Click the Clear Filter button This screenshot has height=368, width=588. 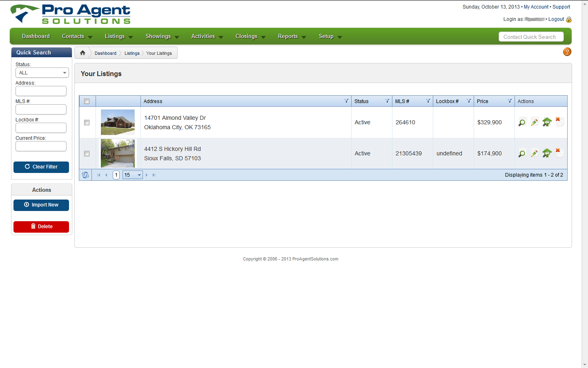pyautogui.click(x=41, y=167)
